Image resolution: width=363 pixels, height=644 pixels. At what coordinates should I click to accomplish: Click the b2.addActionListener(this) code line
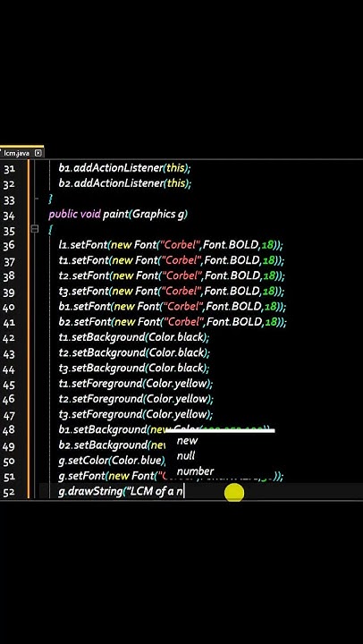pyautogui.click(x=124, y=183)
